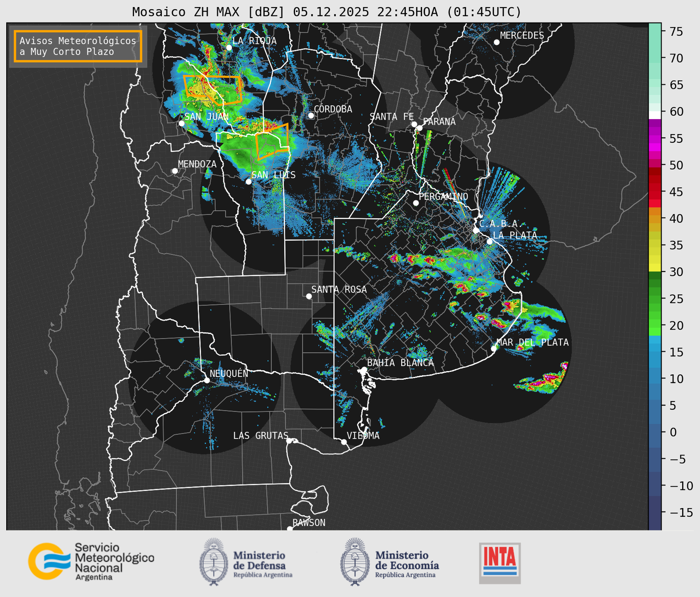Click the Ministerio de Economía emblem
The image size is (700, 597).
pos(355,562)
